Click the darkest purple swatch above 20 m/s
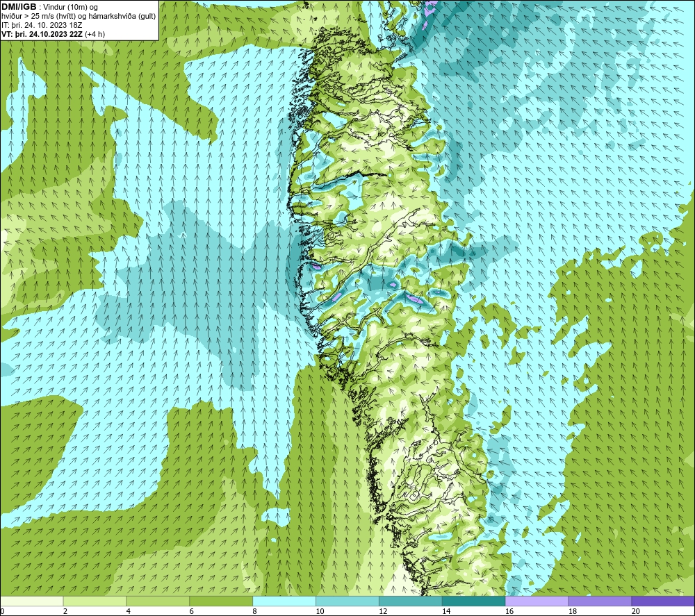695x616 pixels. [663, 601]
